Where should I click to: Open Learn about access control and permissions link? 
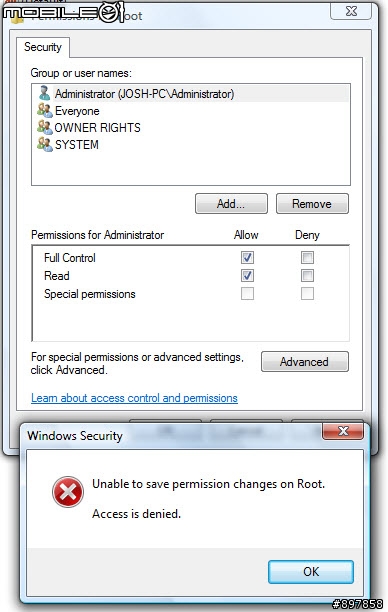[134, 398]
